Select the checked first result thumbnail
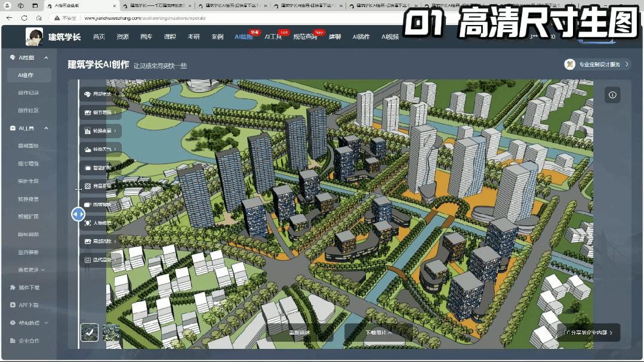This screenshot has height=362, width=644. point(90,332)
